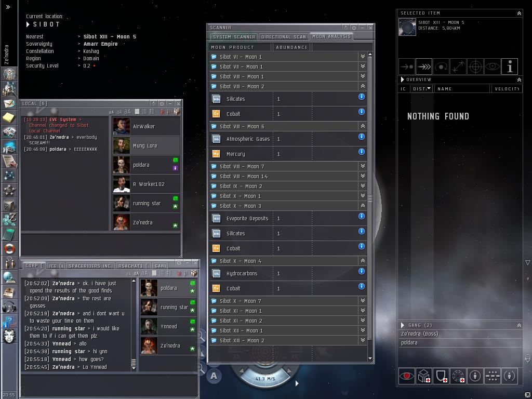Toggle member list portraits in Corp chat
Image resolution: width=532 pixels, height=399 pixels.
pyautogui.click(x=194, y=273)
